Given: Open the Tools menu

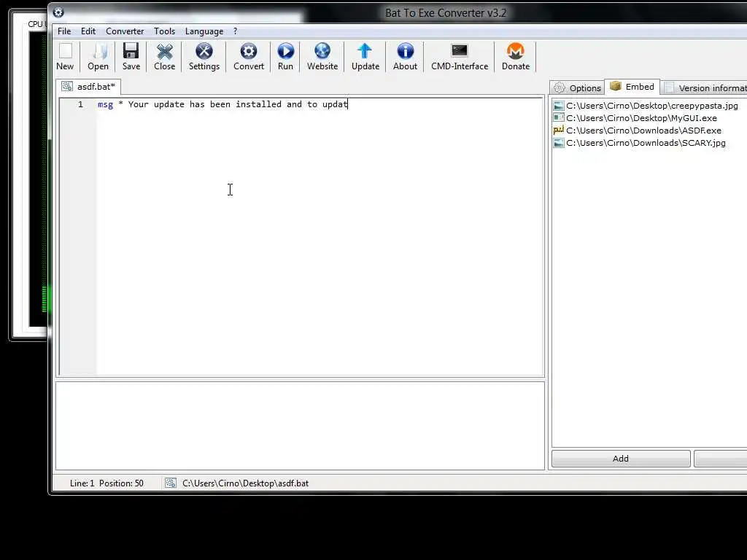Looking at the screenshot, I should click(x=164, y=31).
